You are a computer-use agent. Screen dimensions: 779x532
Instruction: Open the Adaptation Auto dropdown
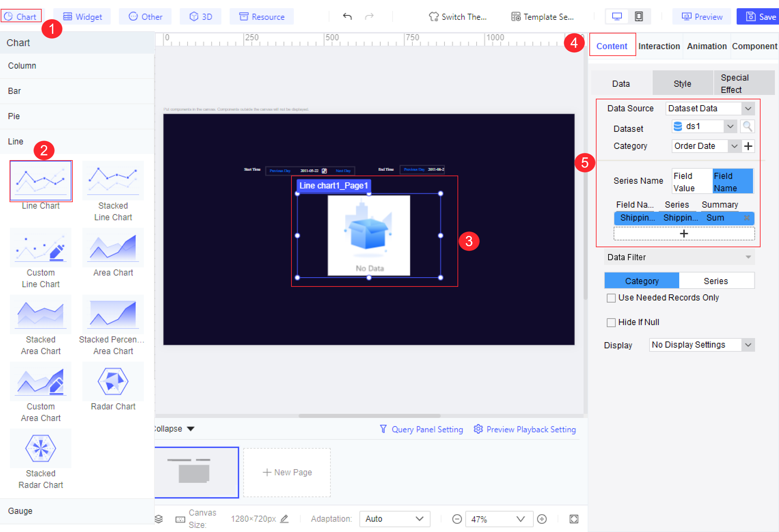click(395, 519)
